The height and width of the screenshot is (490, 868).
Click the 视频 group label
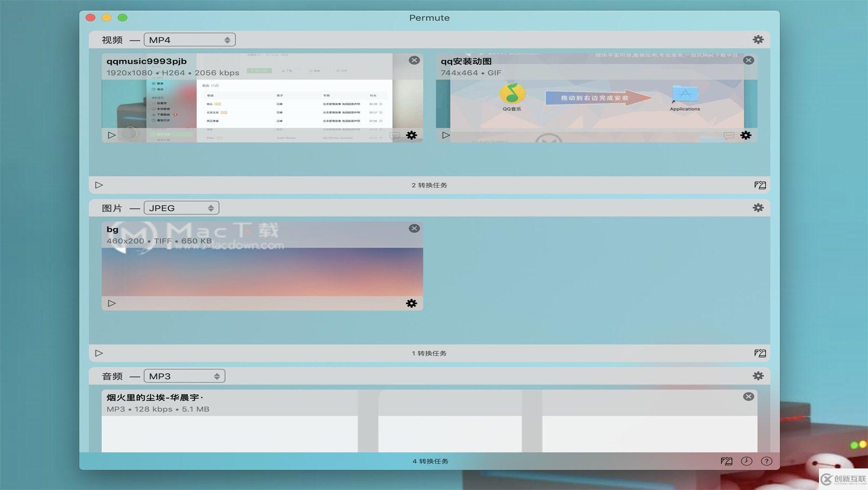[x=112, y=40]
